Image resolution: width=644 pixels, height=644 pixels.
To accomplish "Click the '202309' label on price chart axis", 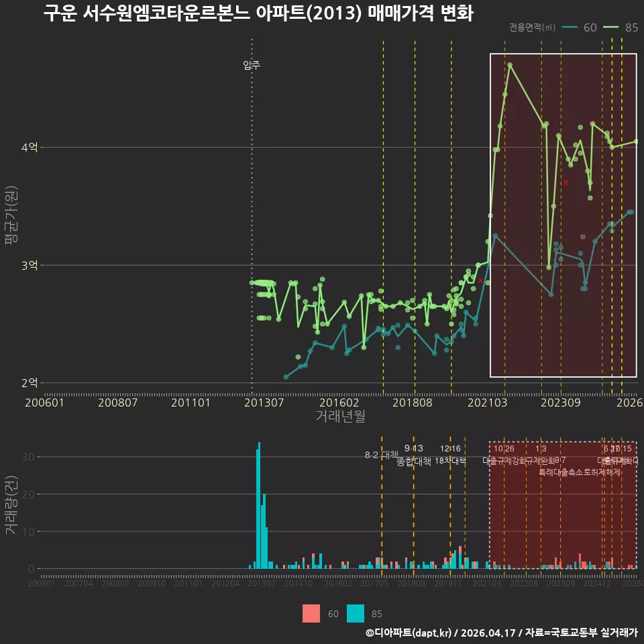I will [561, 402].
